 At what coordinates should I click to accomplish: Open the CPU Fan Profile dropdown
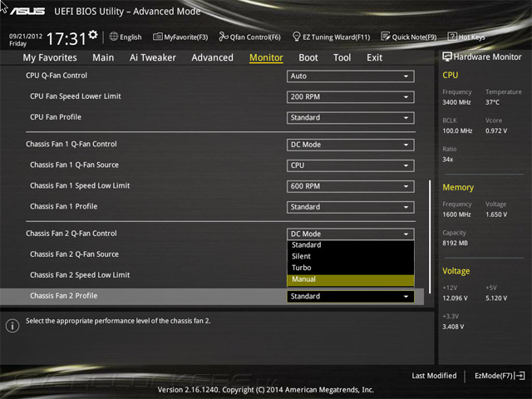(x=351, y=118)
